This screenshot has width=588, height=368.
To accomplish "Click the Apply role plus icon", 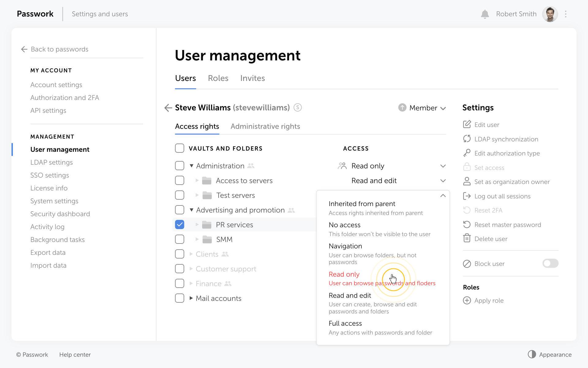I will pyautogui.click(x=467, y=300).
